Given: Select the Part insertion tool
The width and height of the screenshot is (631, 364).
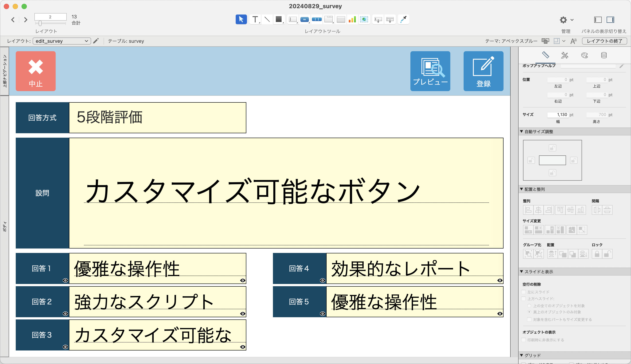Looking at the screenshot, I should (x=390, y=19).
